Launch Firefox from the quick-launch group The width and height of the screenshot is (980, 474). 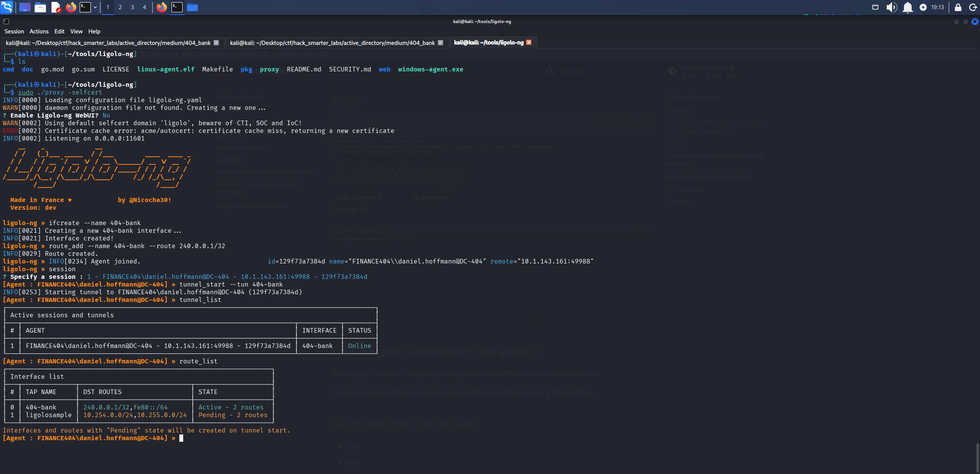pyautogui.click(x=71, y=7)
